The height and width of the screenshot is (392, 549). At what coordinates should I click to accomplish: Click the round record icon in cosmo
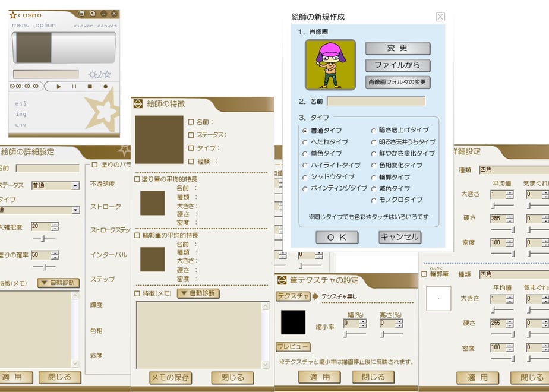[x=105, y=87]
